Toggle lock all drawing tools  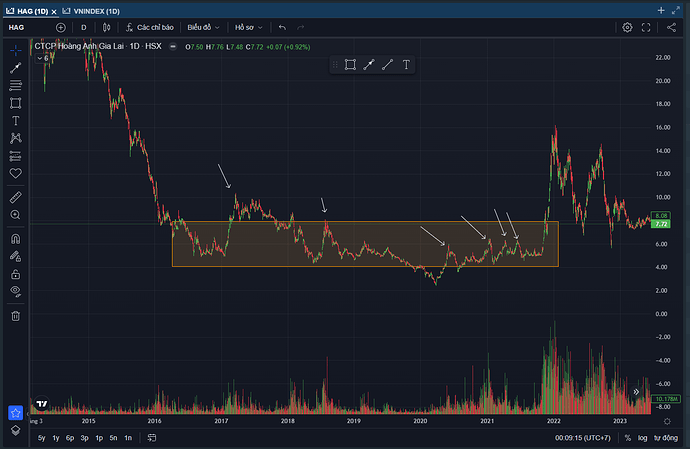click(15, 273)
